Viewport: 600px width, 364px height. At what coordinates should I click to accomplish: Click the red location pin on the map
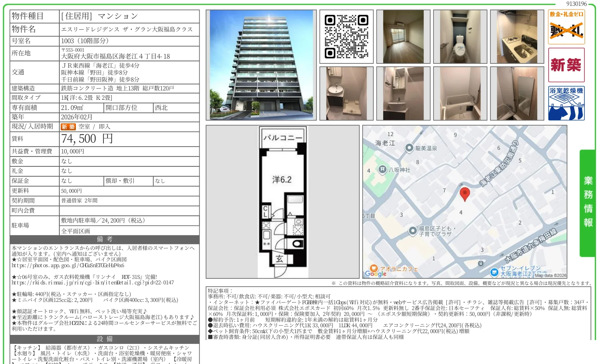pyautogui.click(x=465, y=194)
